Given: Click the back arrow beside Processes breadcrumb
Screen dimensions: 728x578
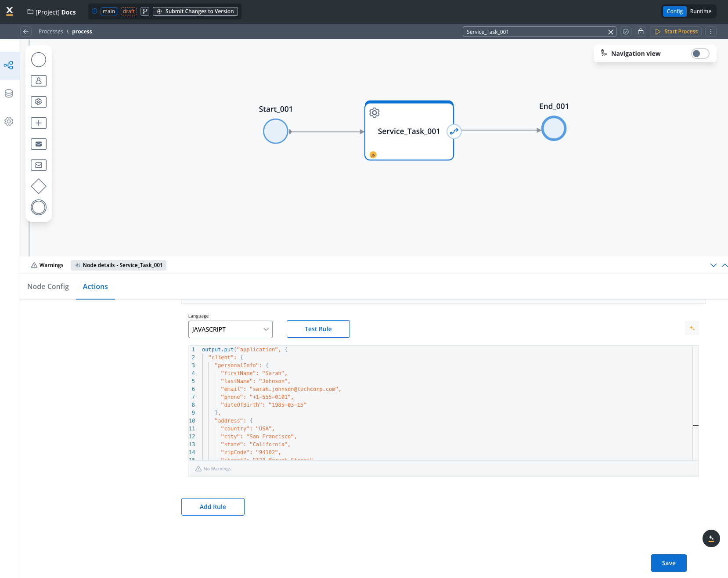Looking at the screenshot, I should pyautogui.click(x=26, y=32).
